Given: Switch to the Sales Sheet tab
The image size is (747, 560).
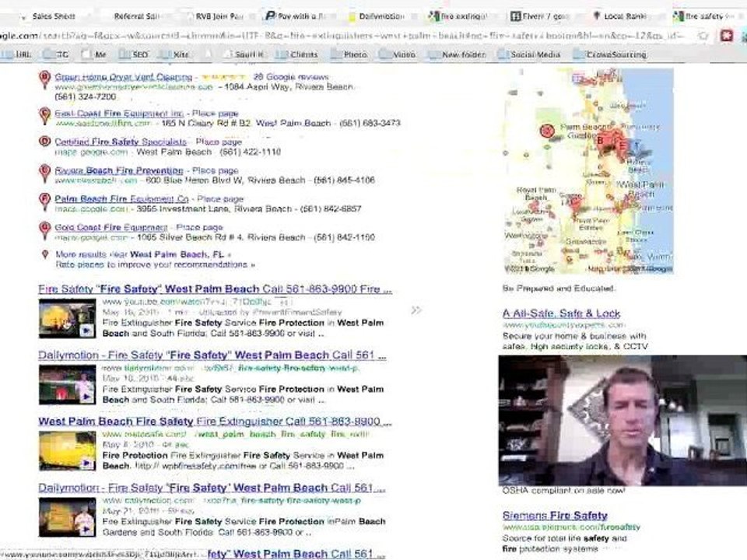Looking at the screenshot, I should pos(54,16).
